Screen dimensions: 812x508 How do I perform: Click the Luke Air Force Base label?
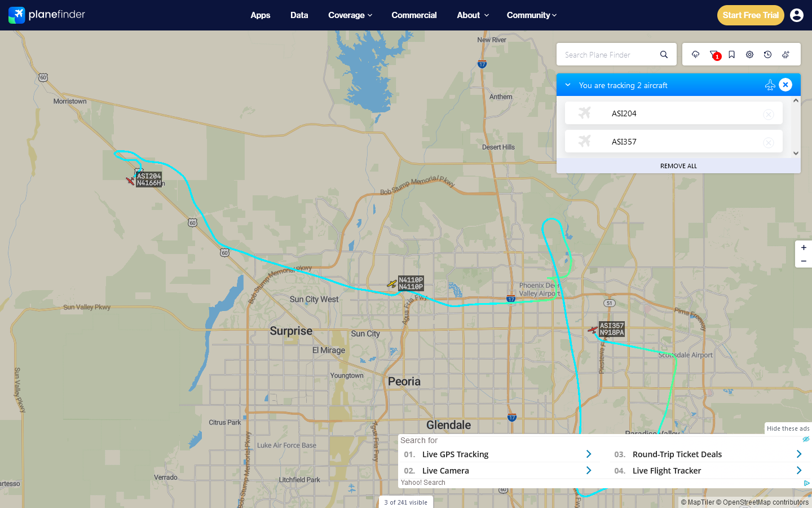click(x=286, y=445)
